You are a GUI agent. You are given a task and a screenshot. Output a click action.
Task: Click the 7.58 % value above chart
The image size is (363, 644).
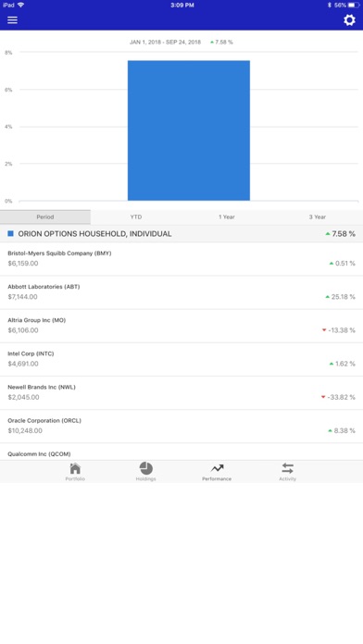click(x=224, y=43)
